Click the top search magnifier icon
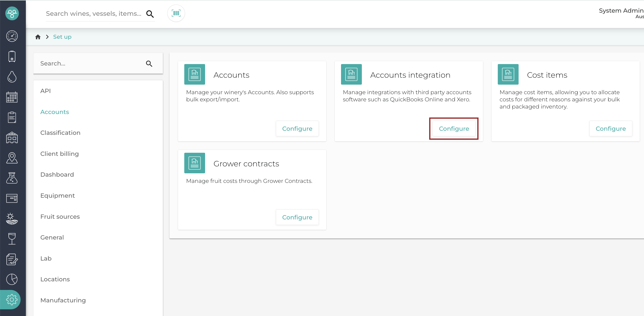Screen dimensions: 644x316 [x=150, y=14]
